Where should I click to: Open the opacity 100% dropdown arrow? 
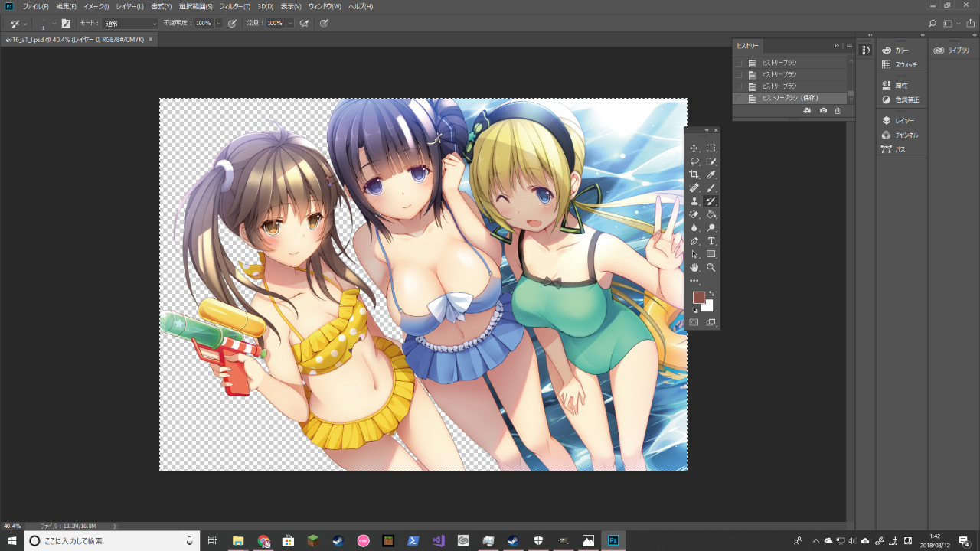click(x=219, y=24)
